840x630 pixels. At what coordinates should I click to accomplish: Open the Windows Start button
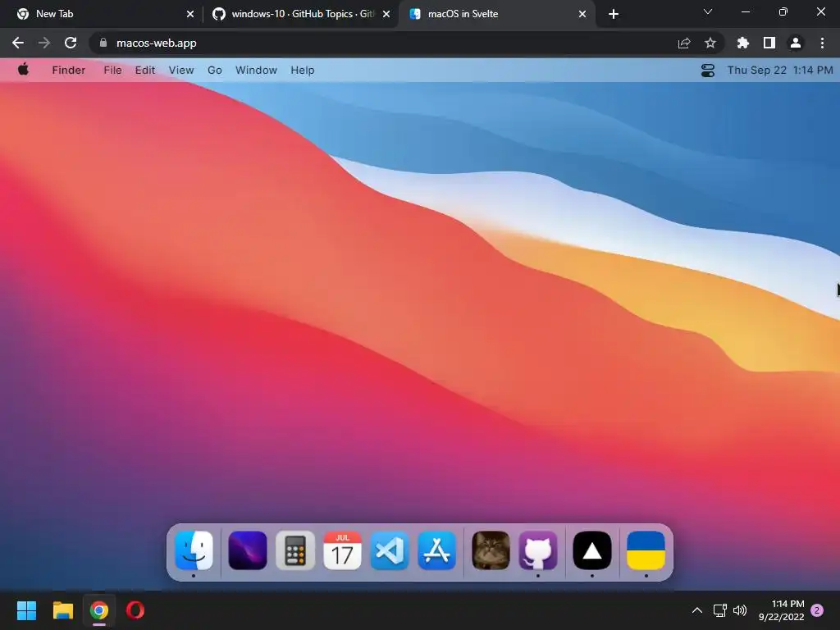(26, 610)
